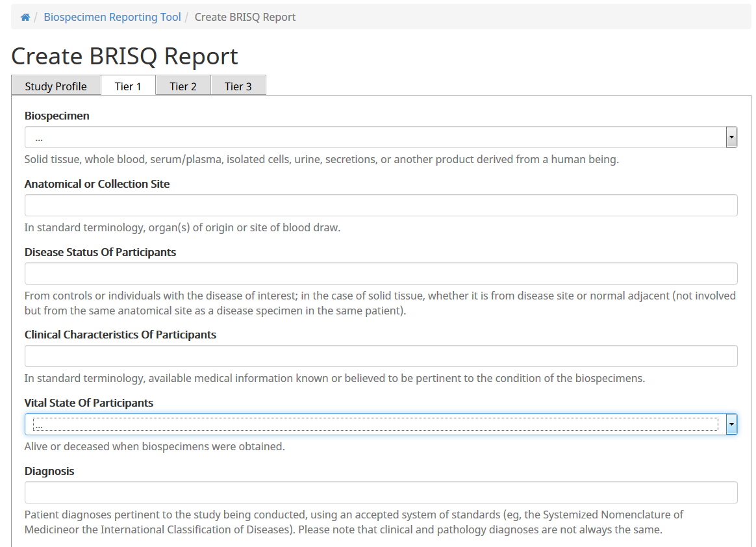Switch to the Study Profile tab
This screenshot has width=756, height=547.
coord(56,86)
